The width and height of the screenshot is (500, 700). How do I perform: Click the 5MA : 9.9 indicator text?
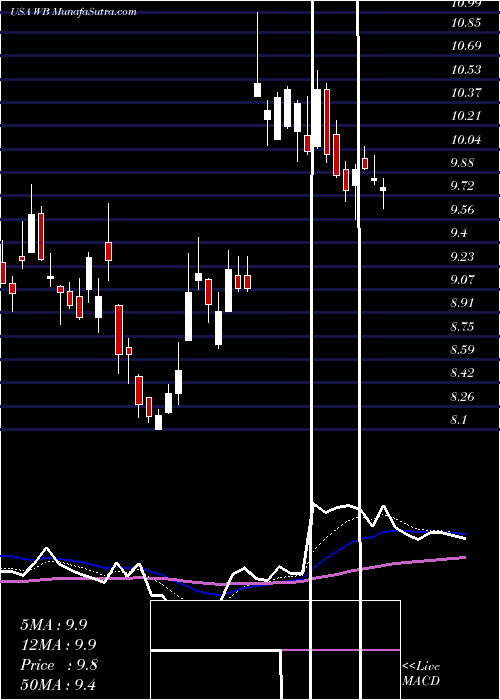point(54,625)
